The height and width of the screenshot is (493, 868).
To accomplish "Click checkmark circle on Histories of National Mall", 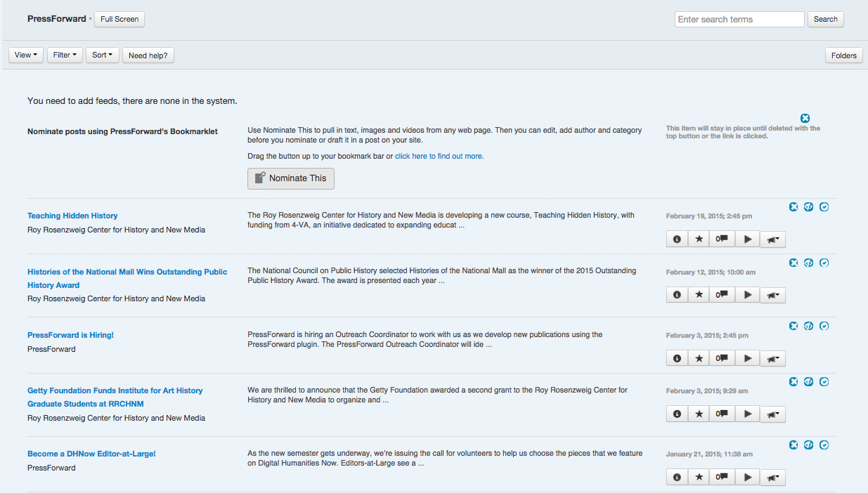I will [824, 263].
